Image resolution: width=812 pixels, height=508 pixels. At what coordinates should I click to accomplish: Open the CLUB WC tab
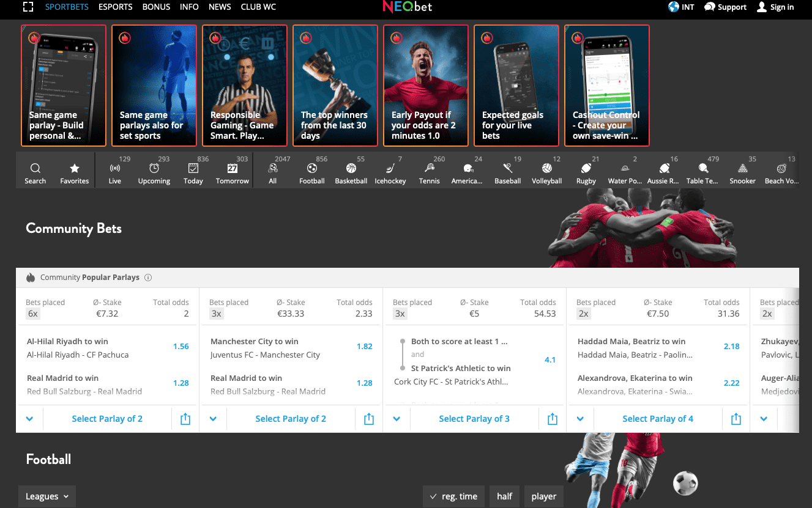tap(258, 7)
